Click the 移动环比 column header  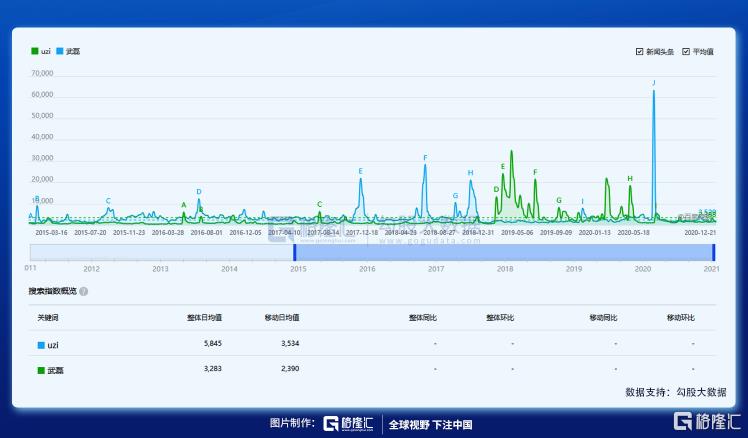681,317
